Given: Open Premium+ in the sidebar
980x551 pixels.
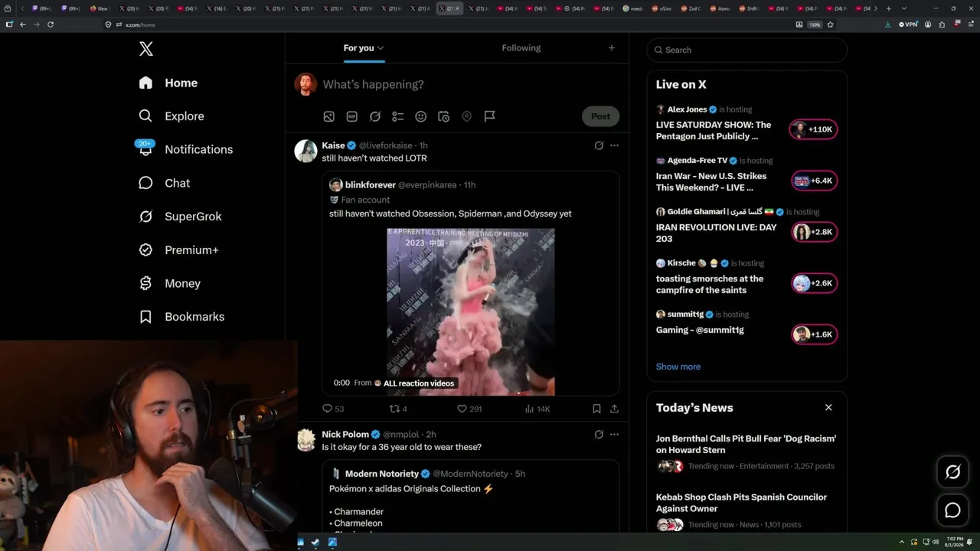Looking at the screenshot, I should 179,250.
